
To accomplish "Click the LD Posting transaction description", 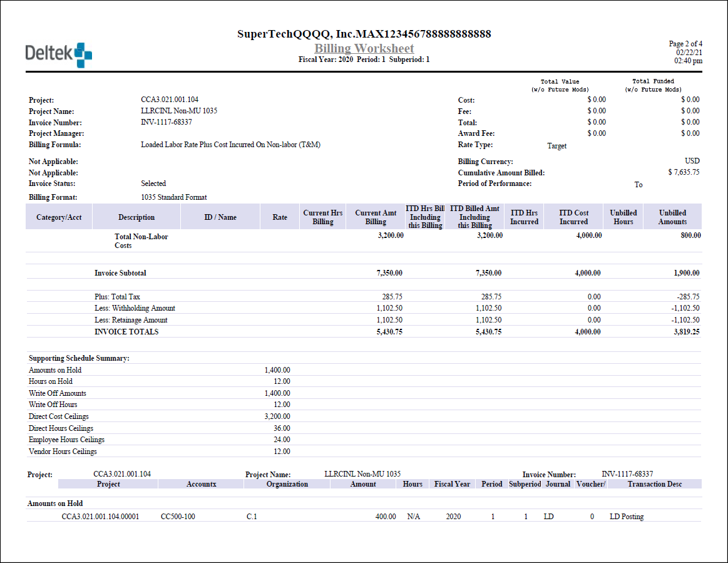I will (x=626, y=517).
